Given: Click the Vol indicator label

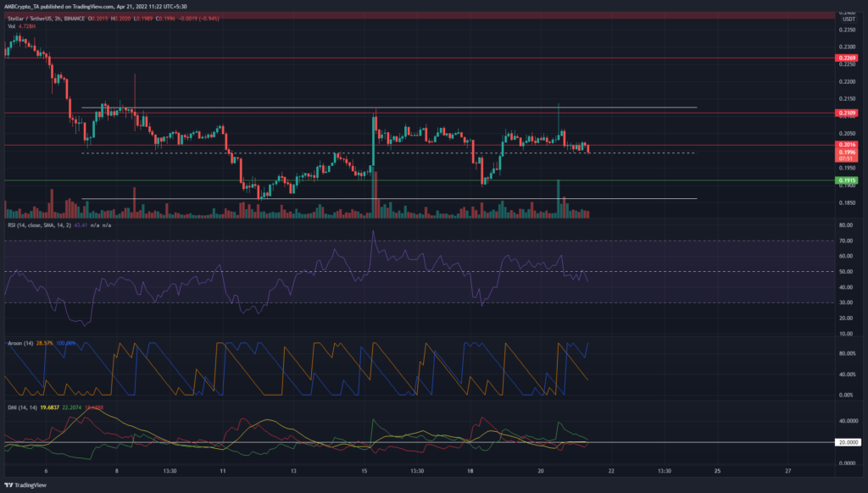Looking at the screenshot, I should pos(11,25).
